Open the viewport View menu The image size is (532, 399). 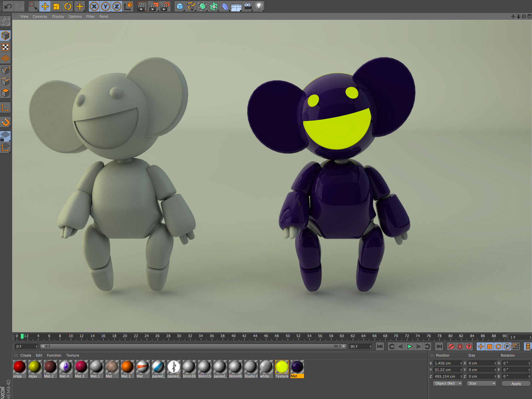point(24,16)
